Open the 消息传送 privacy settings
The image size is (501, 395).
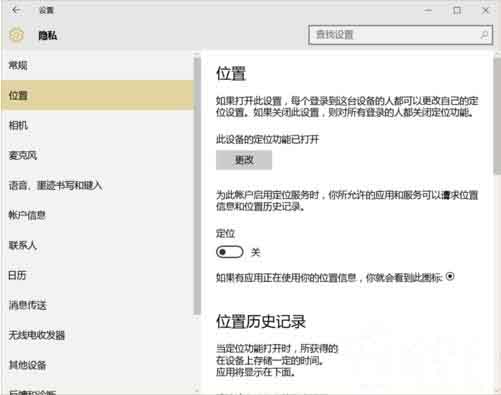97,305
